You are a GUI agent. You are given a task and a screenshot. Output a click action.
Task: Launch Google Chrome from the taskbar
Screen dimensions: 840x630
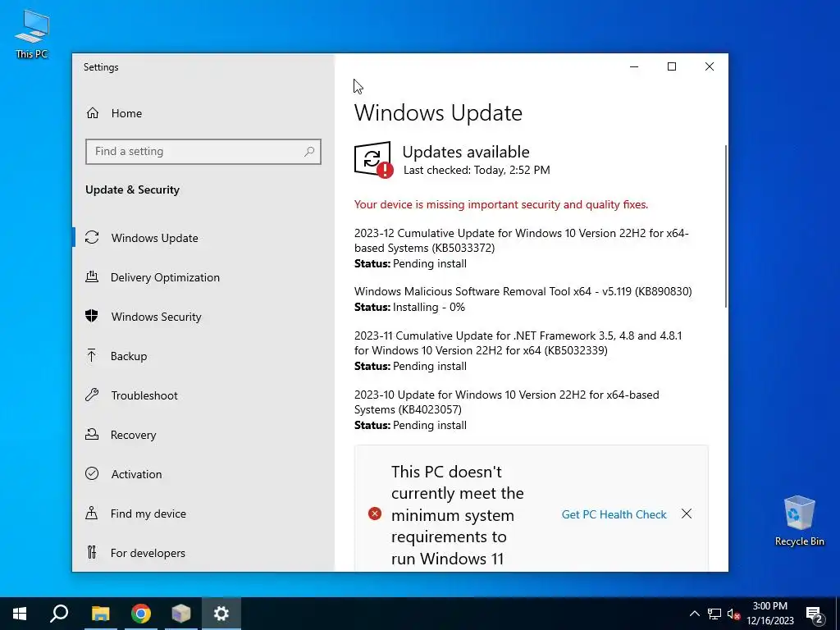click(x=141, y=614)
